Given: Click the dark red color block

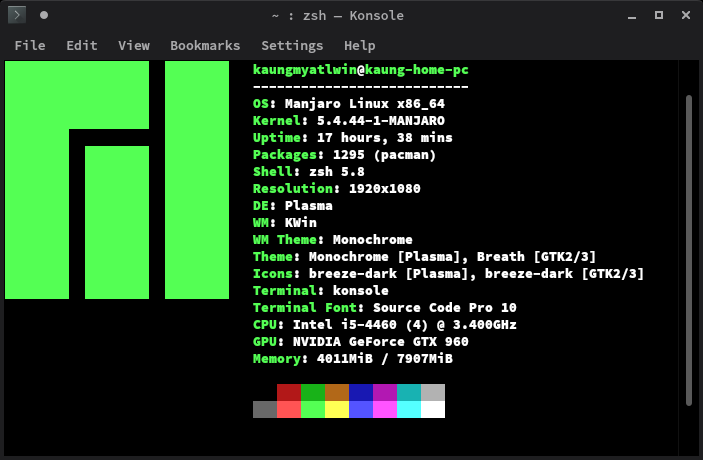Looking at the screenshot, I should tap(289, 392).
